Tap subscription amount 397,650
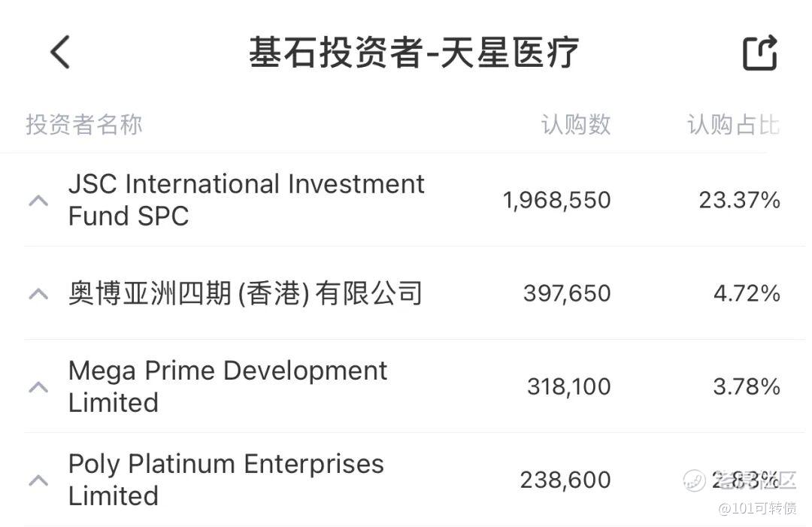The image size is (812, 527). coord(567,293)
